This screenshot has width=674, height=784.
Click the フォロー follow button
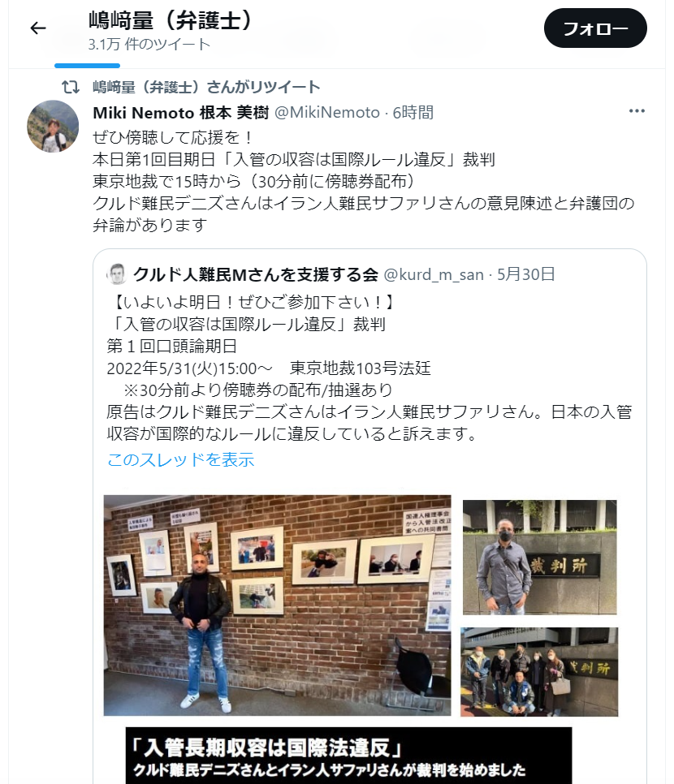tap(595, 28)
